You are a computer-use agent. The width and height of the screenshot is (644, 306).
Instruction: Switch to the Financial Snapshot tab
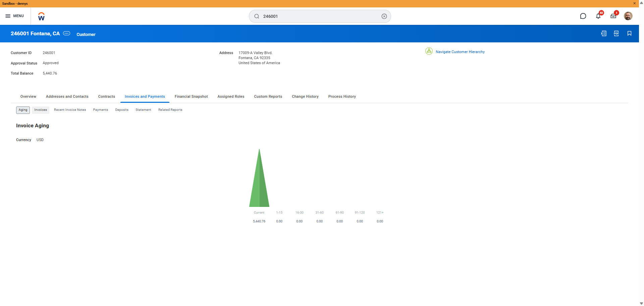click(191, 97)
